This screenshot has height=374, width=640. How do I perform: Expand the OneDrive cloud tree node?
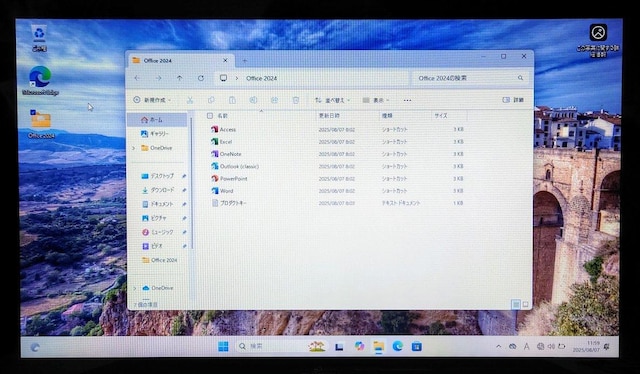tap(135, 288)
